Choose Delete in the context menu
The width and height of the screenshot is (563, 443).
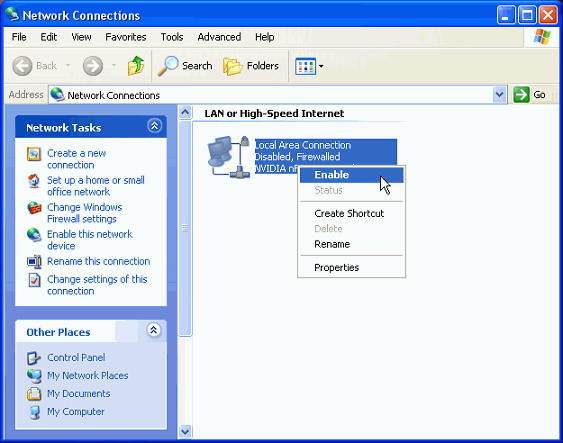point(352,229)
